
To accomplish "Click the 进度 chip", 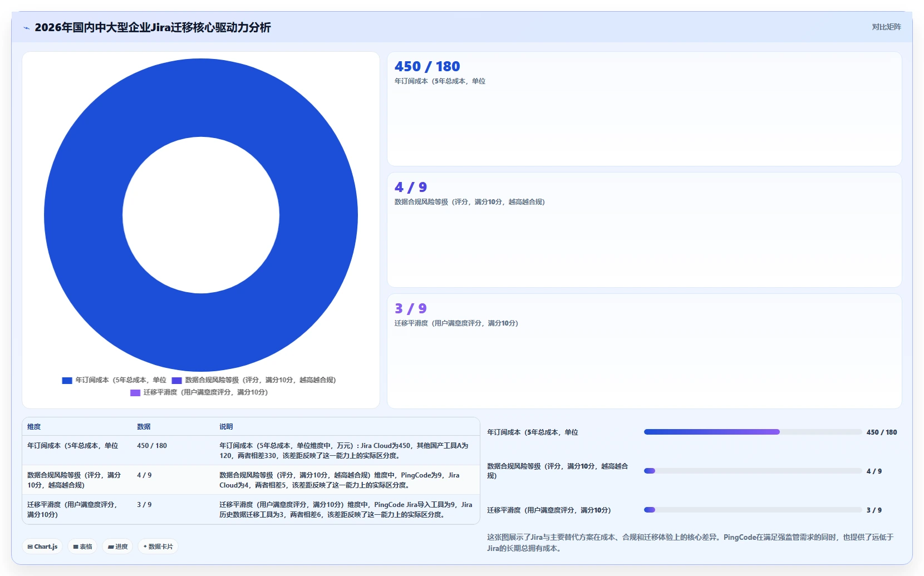I will [117, 547].
